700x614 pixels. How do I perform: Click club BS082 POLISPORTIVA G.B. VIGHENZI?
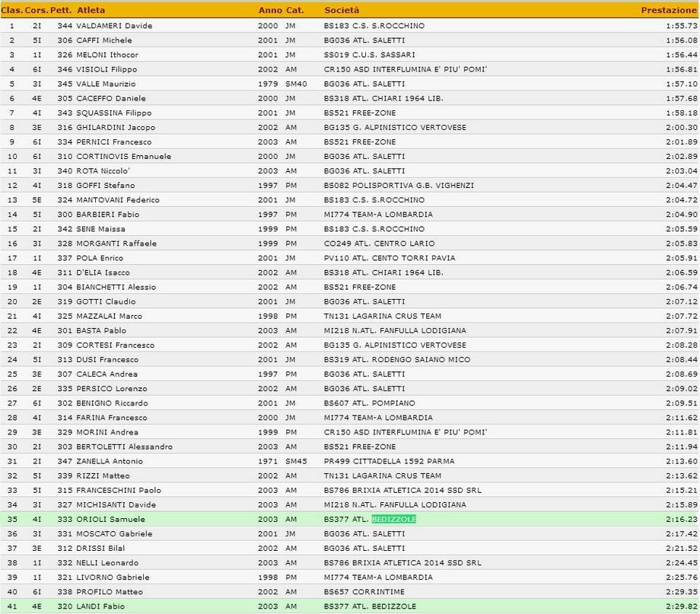(x=399, y=186)
